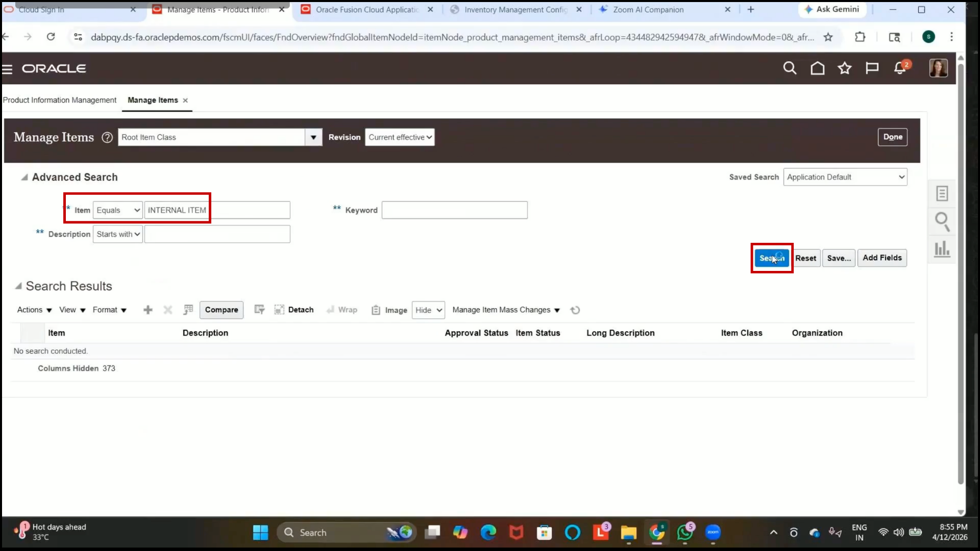The width and height of the screenshot is (980, 551).
Task: Click the Approval Status column header
Action: point(476,333)
